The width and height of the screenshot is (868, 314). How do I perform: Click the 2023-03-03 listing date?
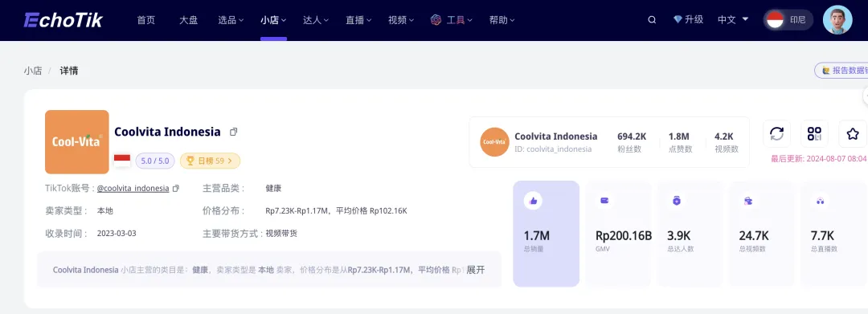pyautogui.click(x=117, y=233)
